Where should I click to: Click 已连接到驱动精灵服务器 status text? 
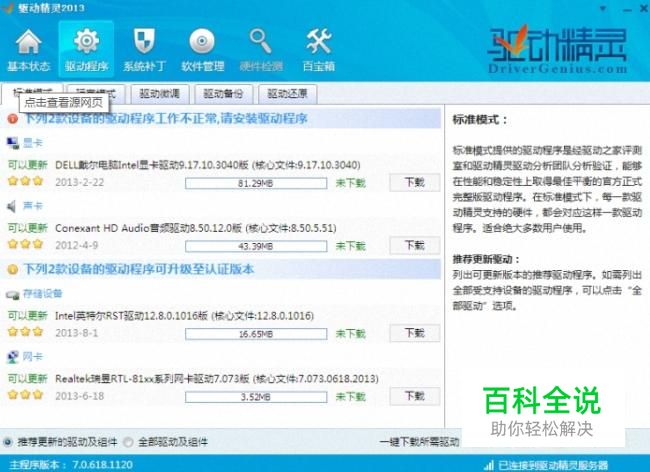553,465
